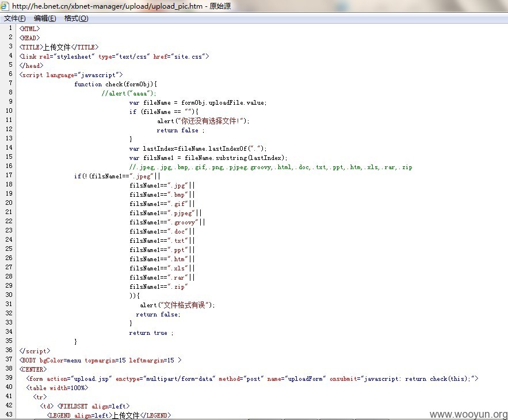Click the LEGEND 上传文件 line
Viewport: 508px width, 420px height.
pos(109,415)
